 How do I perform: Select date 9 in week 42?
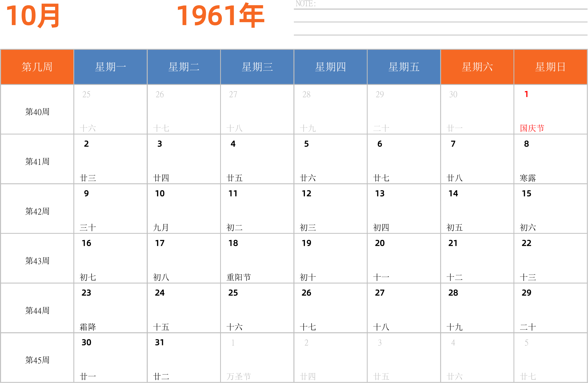point(86,194)
